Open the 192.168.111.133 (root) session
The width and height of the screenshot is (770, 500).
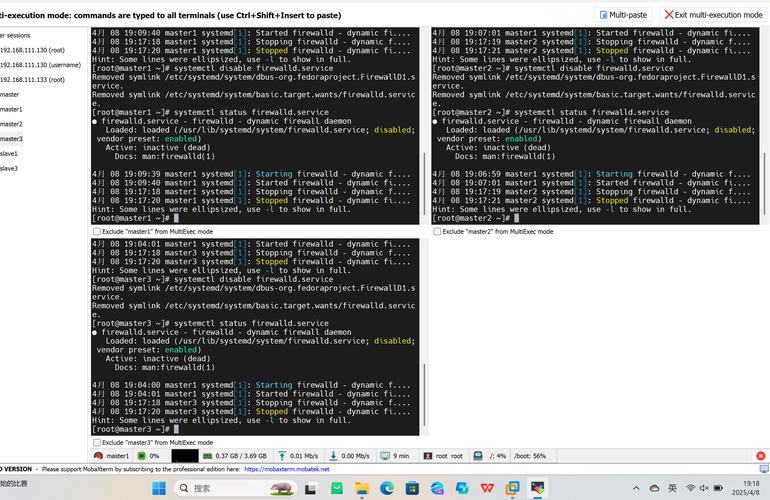point(32,79)
